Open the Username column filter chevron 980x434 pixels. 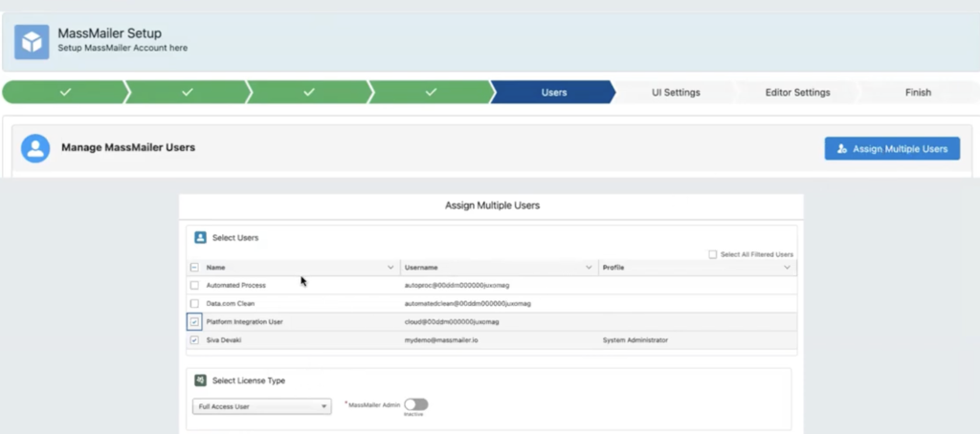tap(589, 268)
